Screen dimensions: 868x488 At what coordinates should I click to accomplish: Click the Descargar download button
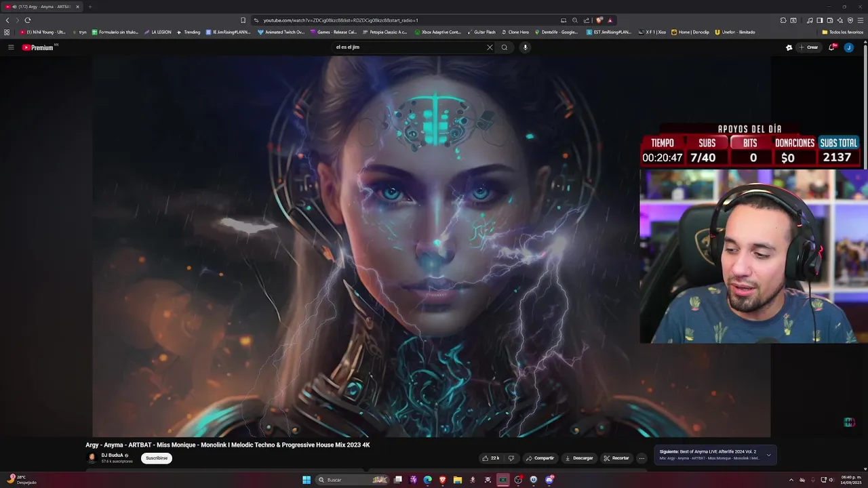pos(578,458)
